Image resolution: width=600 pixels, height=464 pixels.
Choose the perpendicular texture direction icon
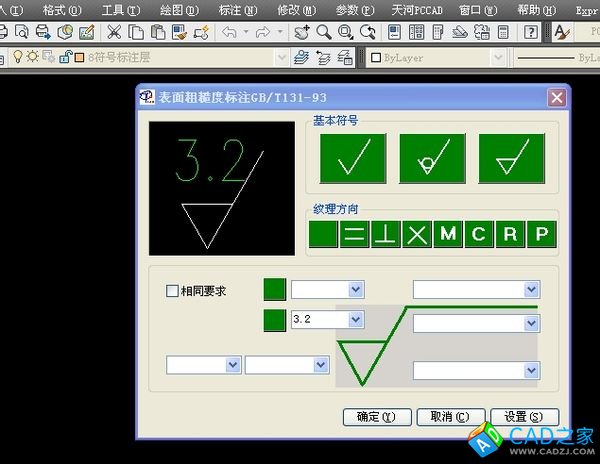(386, 235)
